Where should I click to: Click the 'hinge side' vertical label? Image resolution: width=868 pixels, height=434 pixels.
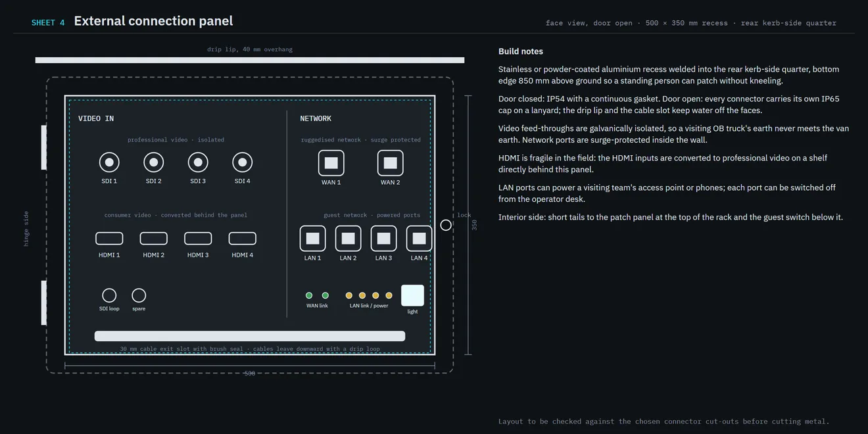pyautogui.click(x=26, y=229)
